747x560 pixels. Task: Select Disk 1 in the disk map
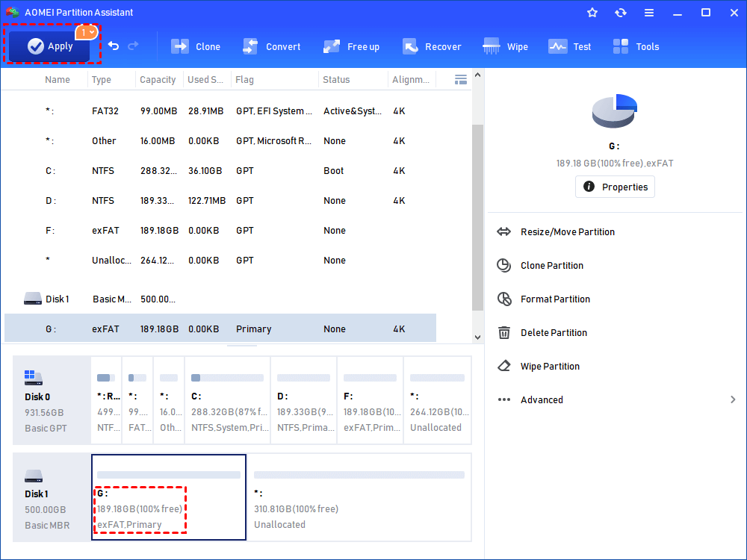coord(52,497)
